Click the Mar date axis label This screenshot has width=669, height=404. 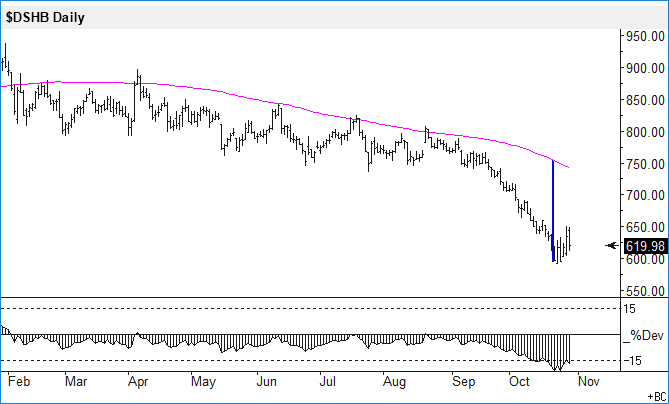76,381
